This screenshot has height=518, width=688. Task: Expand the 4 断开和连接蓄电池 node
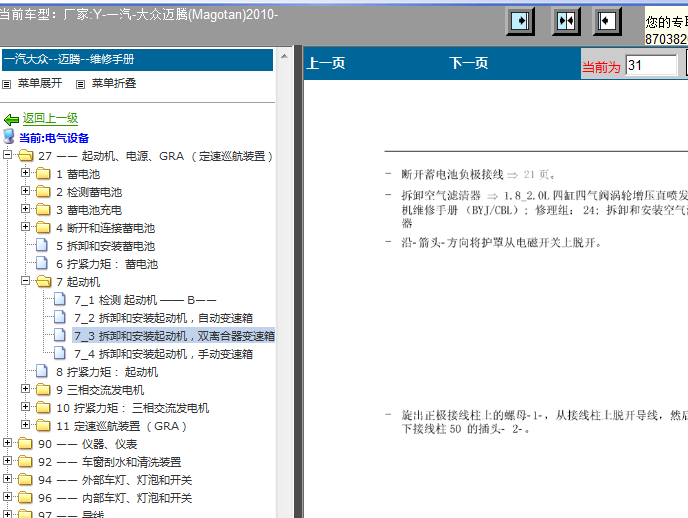(x=25, y=226)
